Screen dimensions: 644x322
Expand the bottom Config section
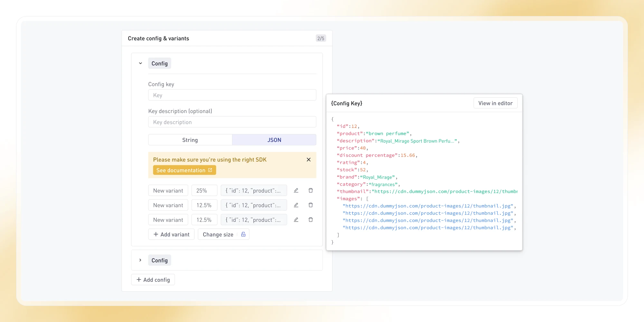click(140, 260)
